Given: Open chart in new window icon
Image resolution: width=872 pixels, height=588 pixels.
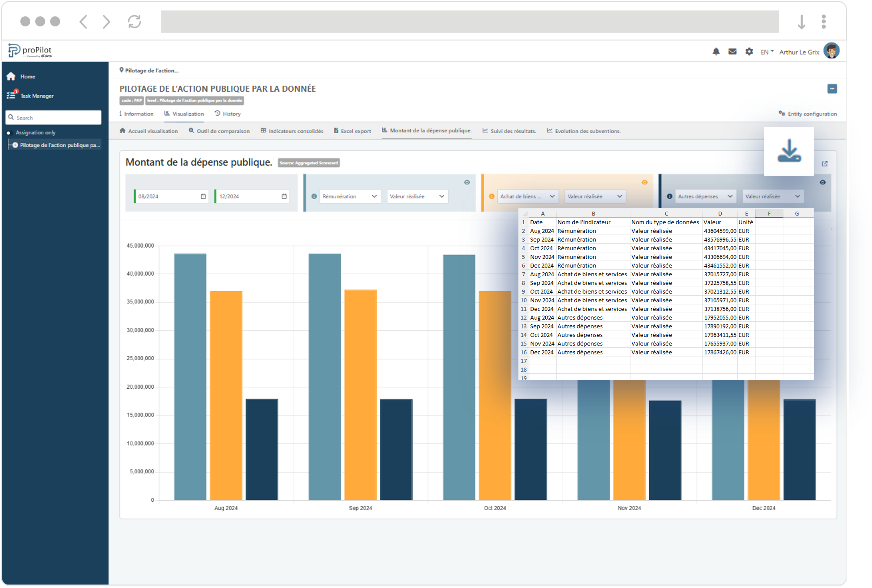Looking at the screenshot, I should click(824, 164).
